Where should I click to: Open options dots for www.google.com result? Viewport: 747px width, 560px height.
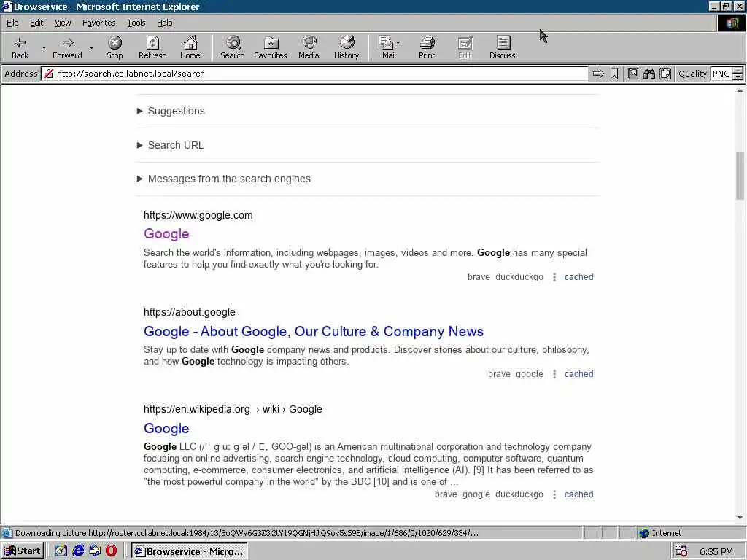pyautogui.click(x=554, y=277)
